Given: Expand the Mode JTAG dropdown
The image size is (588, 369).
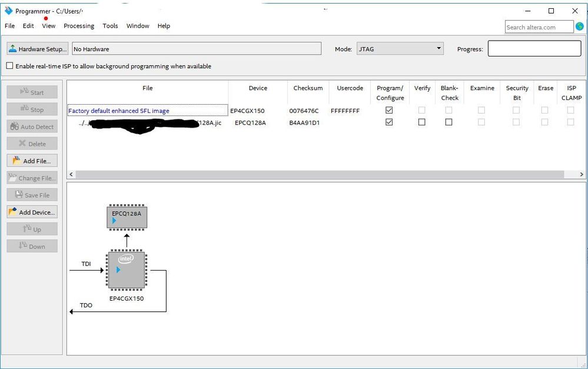Looking at the screenshot, I should [x=400, y=49].
